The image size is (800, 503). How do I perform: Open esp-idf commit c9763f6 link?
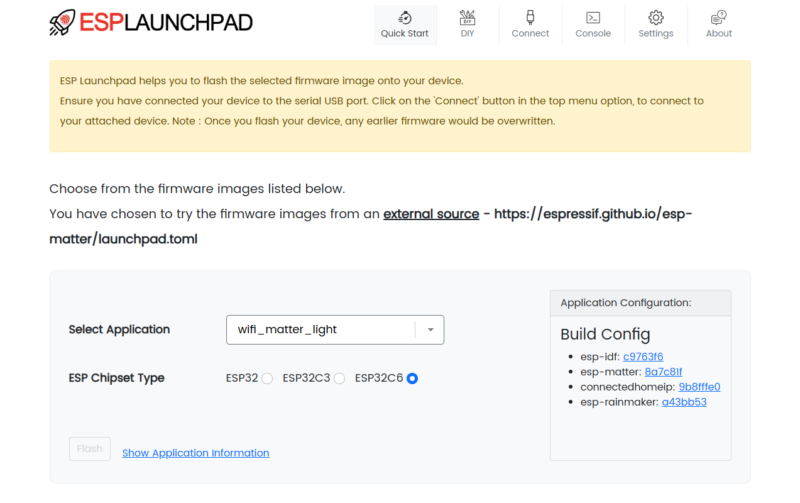(643, 356)
